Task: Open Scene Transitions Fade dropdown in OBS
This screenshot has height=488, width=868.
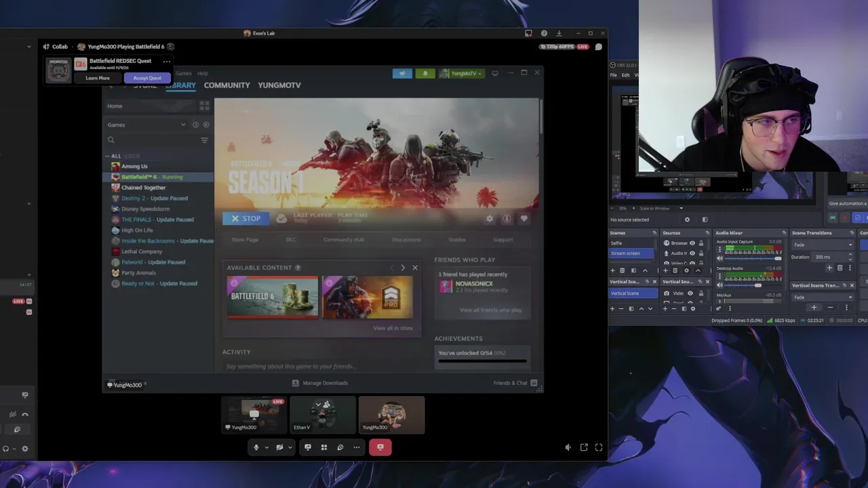Action: tap(823, 245)
